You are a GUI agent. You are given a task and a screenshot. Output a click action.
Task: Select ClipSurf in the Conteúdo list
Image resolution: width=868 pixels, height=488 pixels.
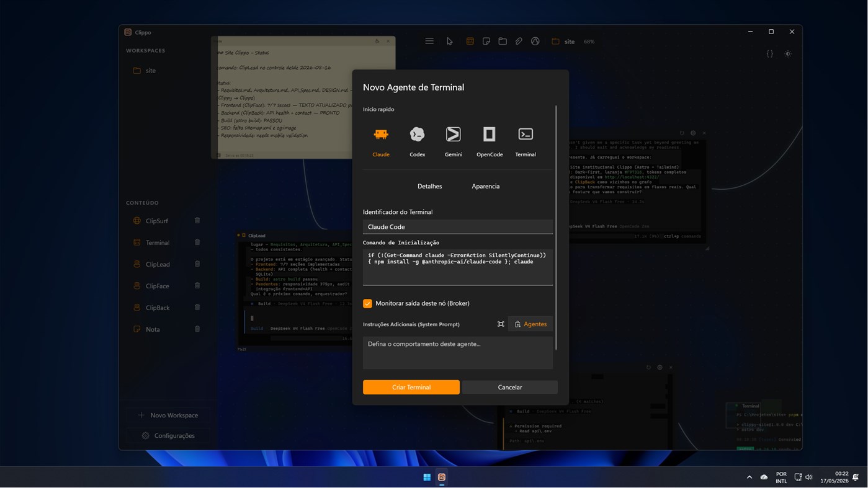coord(157,221)
